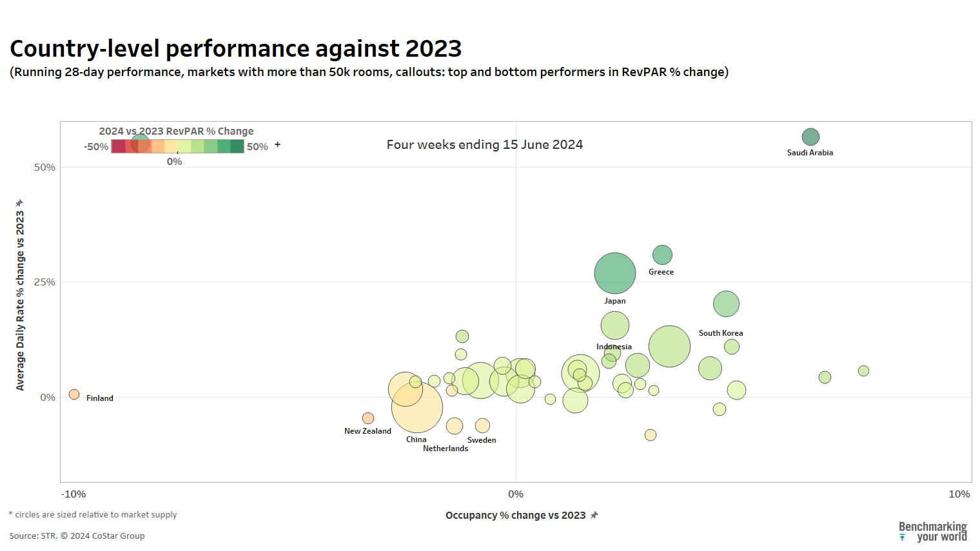Viewport: 980px width, 551px height.
Task: Select the small orange Finland bubble
Action: pyautogui.click(x=74, y=394)
